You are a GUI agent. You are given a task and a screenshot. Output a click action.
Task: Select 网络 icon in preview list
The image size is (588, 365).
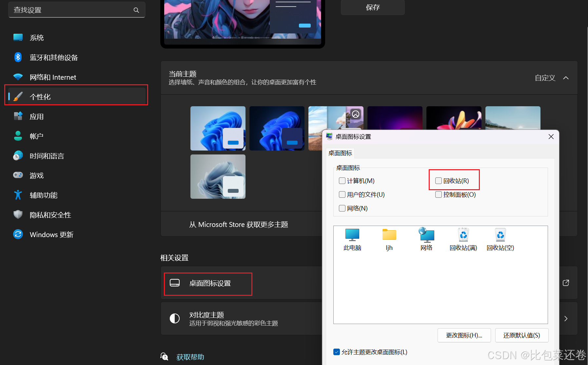click(426, 240)
